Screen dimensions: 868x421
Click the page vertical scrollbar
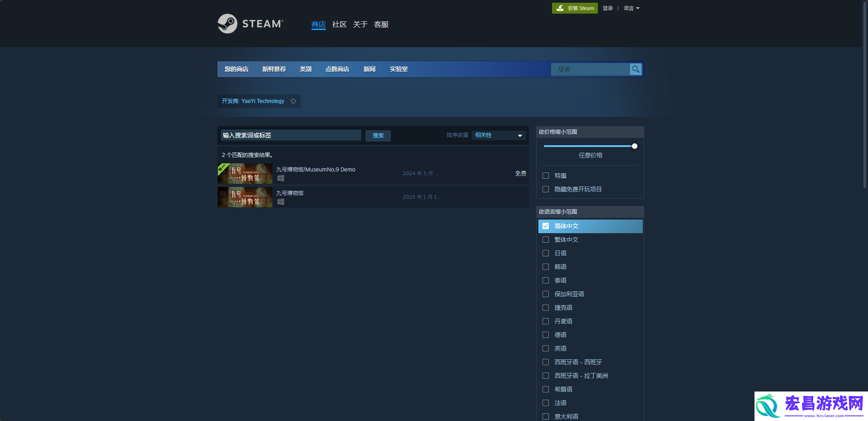click(x=865, y=95)
